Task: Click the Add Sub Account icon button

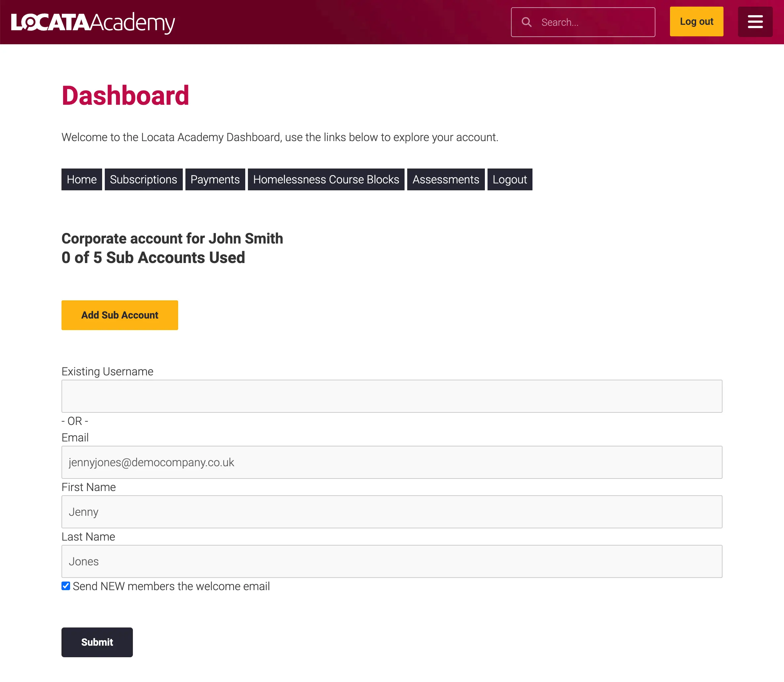Action: (x=120, y=315)
